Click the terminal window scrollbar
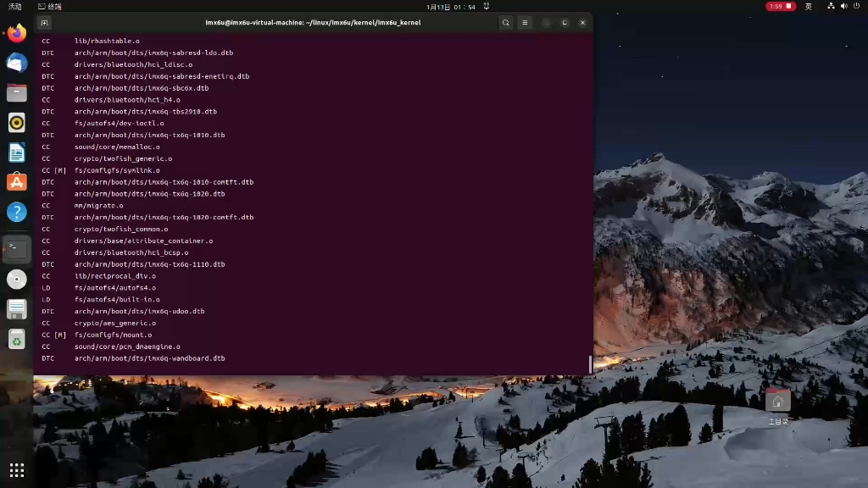This screenshot has height=488, width=868. coord(590,364)
